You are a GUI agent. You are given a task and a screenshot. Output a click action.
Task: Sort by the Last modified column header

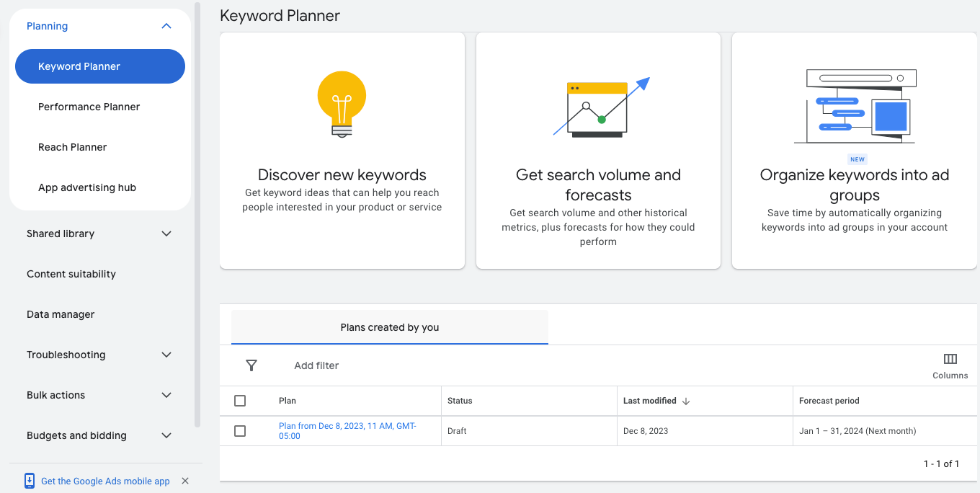[650, 401]
